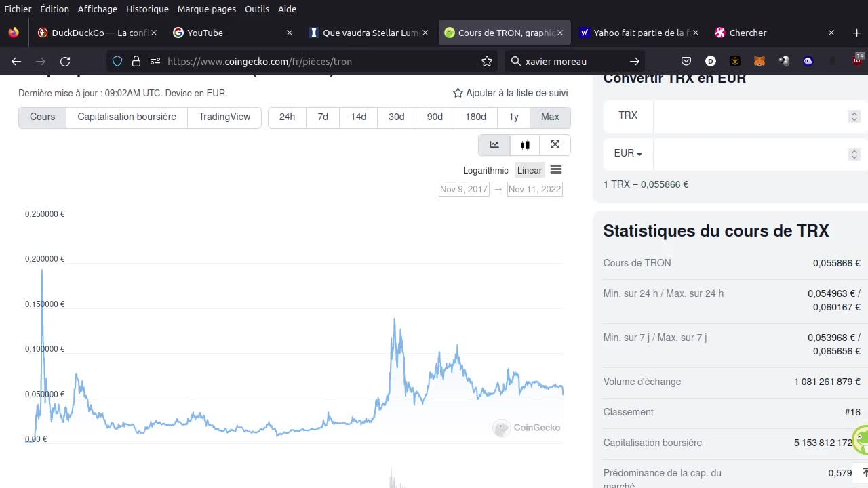
Task: Close the Yahoo tab
Action: click(696, 33)
